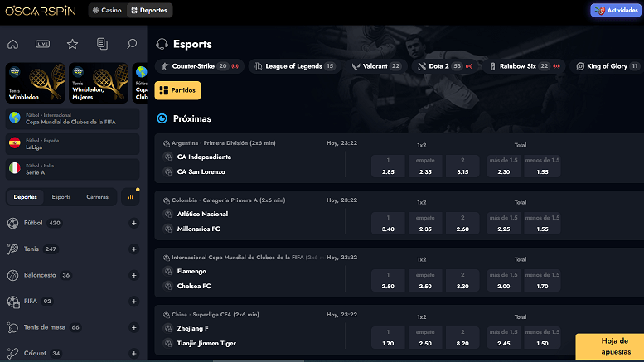Open the LIVE events icon
This screenshot has height=362, width=644.
tap(42, 44)
